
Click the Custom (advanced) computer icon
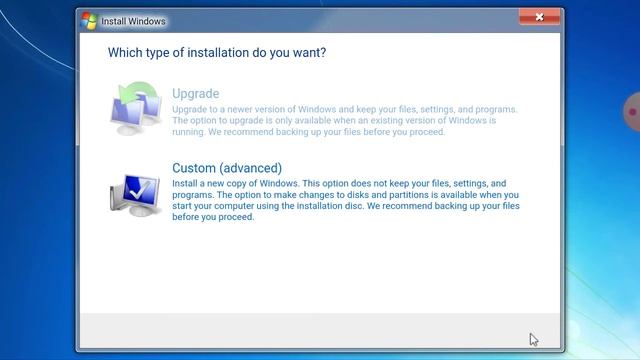click(x=136, y=196)
